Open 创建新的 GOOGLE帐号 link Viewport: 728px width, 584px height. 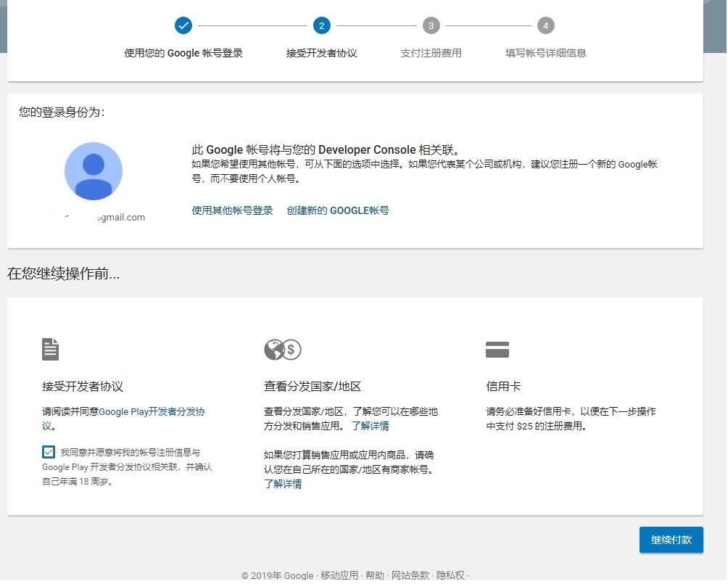coord(338,210)
